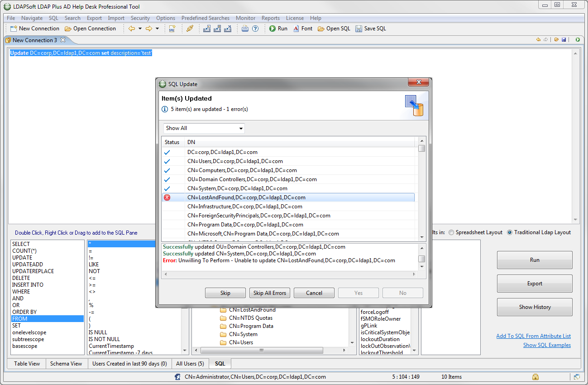Click the Show SQL Examples link
Viewport: 588px width, 385px height.
click(x=547, y=345)
